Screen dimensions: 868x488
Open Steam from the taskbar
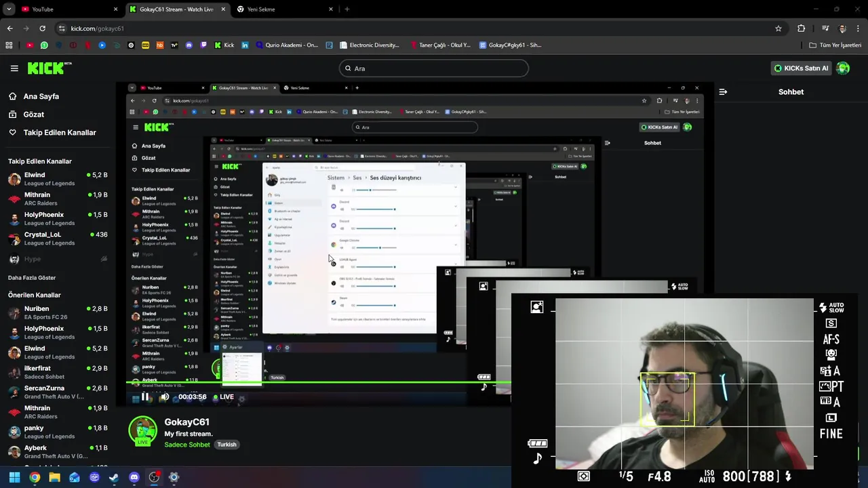pos(114,477)
